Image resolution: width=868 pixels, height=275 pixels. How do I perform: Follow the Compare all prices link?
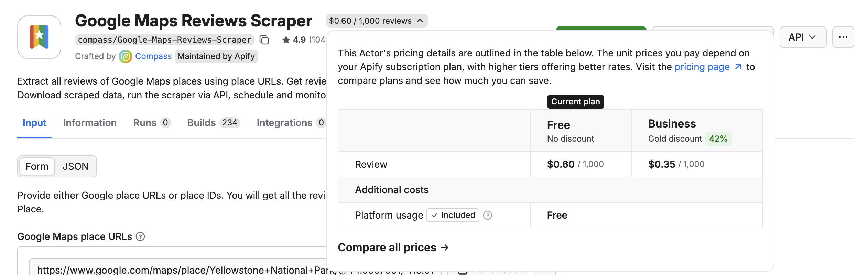click(393, 247)
